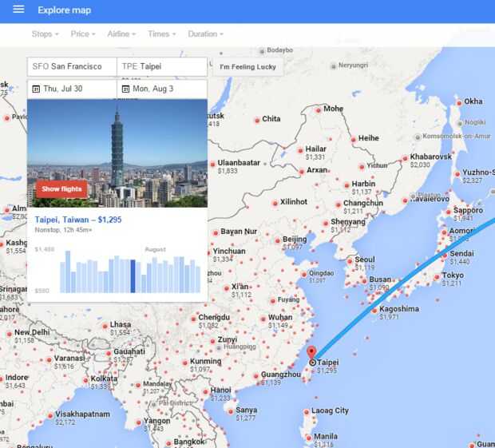
Task: Select the Manila map marker
Action: tap(309, 438)
